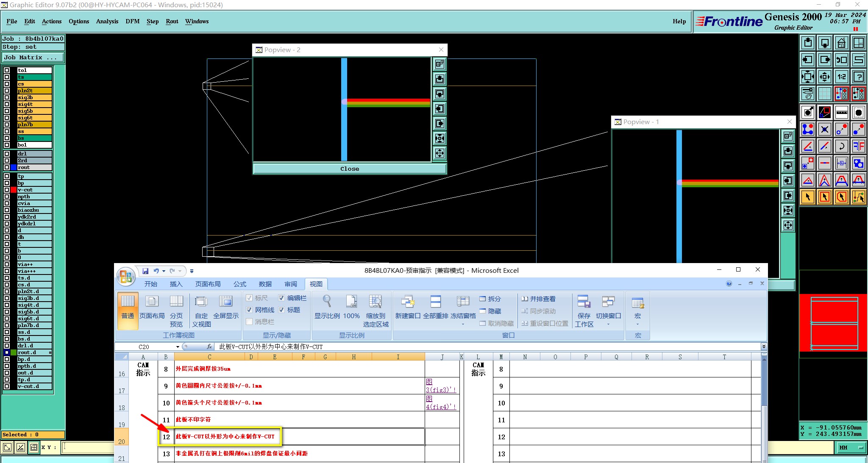Expand the Excel formula bar
This screenshot has width=868, height=463.
click(763, 347)
